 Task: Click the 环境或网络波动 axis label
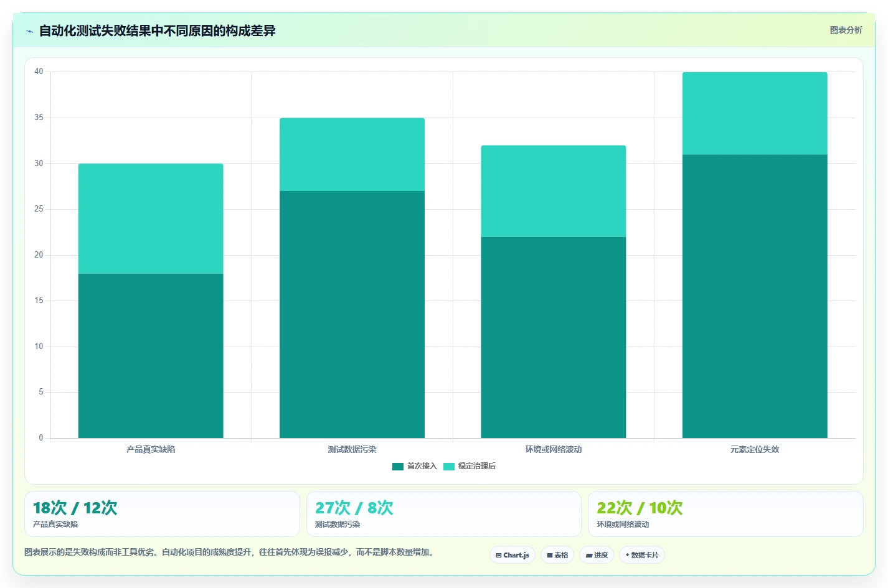coord(554,449)
